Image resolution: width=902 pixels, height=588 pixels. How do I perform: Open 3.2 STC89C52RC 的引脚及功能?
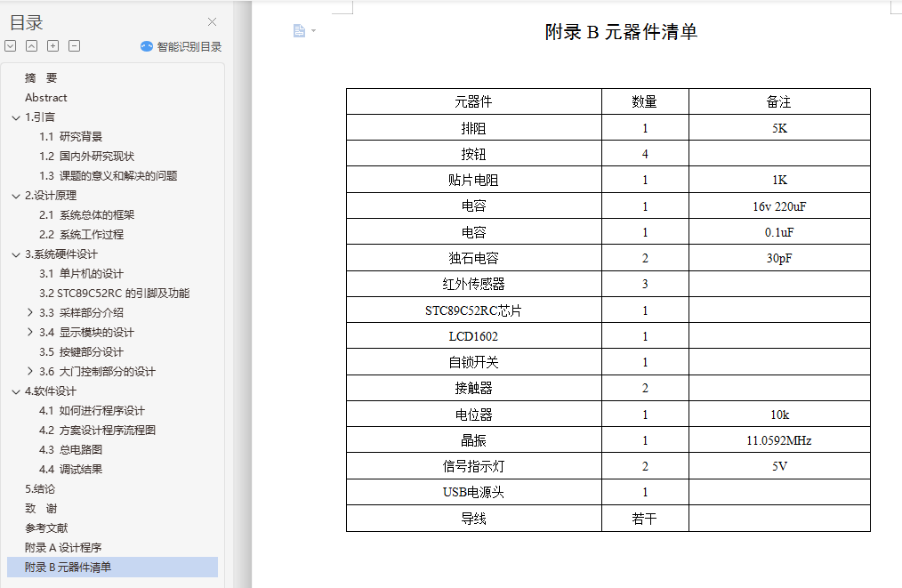[x=115, y=293]
